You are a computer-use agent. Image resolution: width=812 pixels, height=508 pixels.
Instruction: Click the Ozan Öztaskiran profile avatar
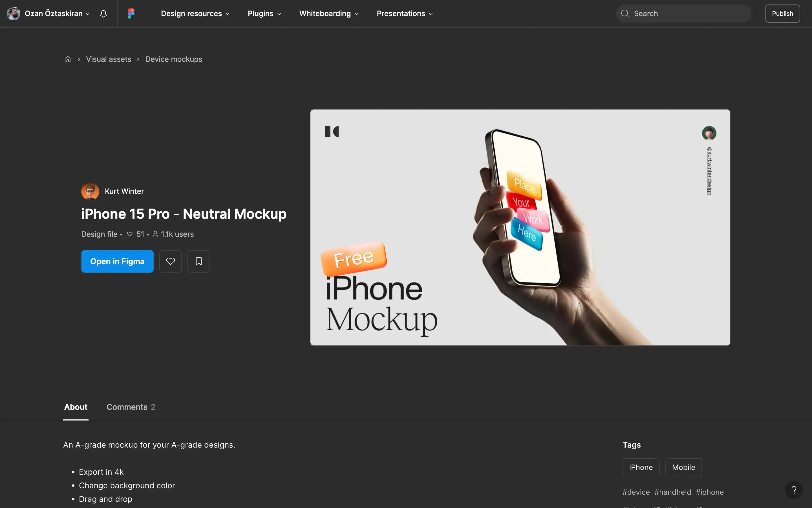(x=14, y=14)
